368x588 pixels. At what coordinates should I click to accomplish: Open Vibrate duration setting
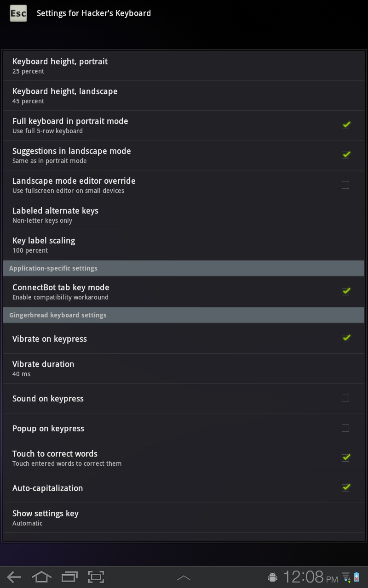184,368
